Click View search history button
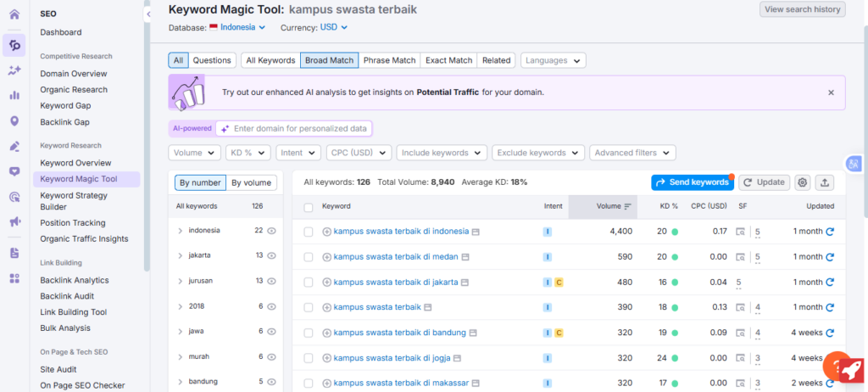868x392 pixels. (x=802, y=9)
